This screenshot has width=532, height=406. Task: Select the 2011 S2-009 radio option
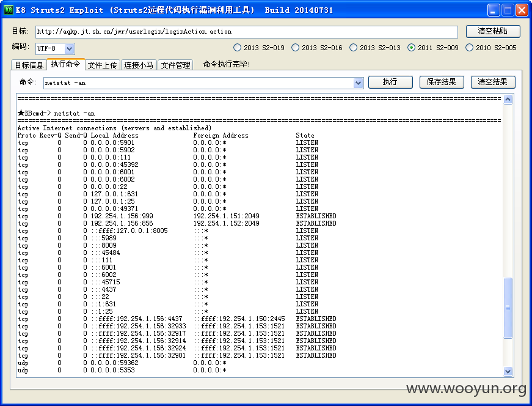[x=433, y=48]
